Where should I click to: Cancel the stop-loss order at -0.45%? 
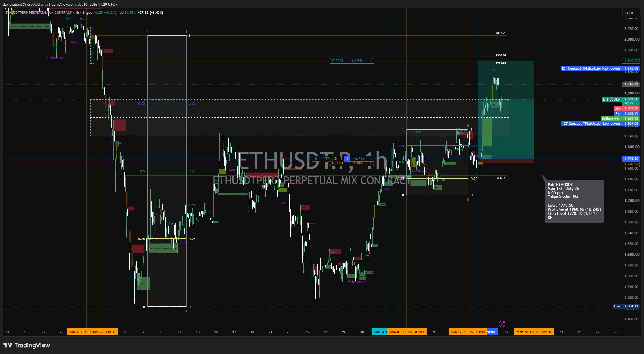pyautogui.click(x=370, y=163)
